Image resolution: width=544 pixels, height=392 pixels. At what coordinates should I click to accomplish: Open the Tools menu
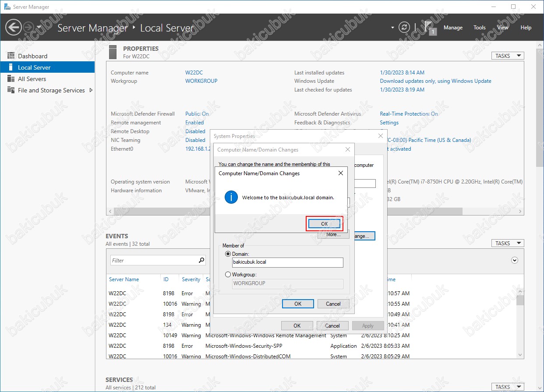480,28
